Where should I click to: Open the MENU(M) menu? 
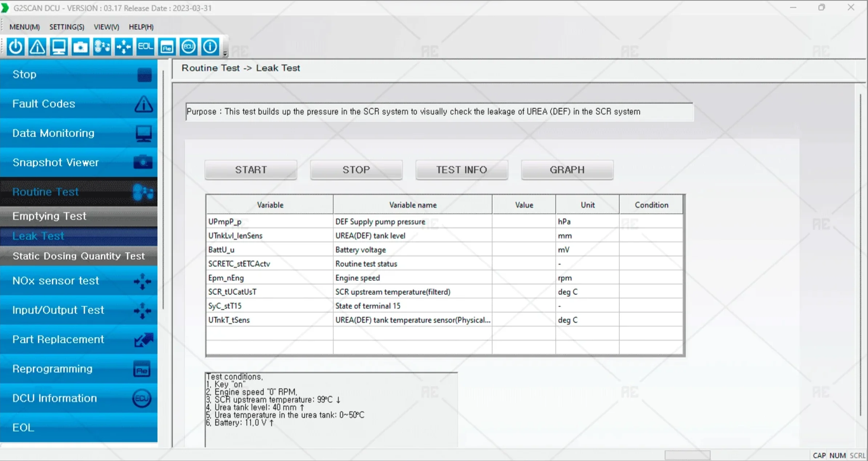(x=24, y=27)
